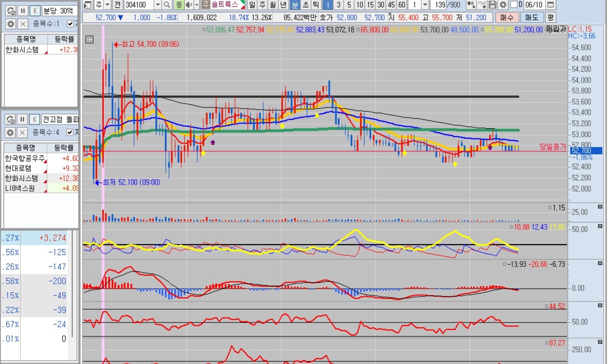The width and height of the screenshot is (607, 364).
Task: Click the save chart floppy disk icon
Action: [x=492, y=5]
